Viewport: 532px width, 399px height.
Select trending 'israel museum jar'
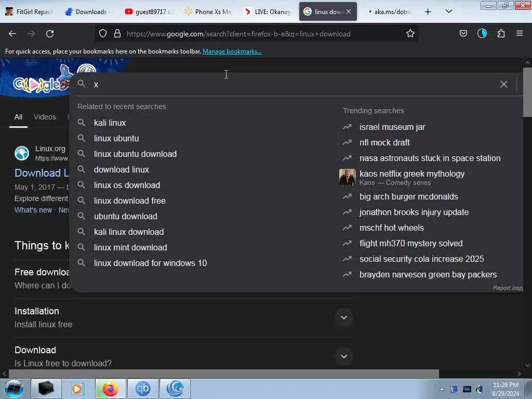coord(392,127)
